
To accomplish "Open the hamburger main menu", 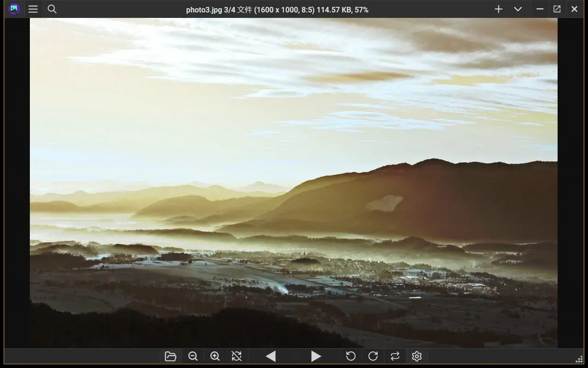I will [33, 9].
